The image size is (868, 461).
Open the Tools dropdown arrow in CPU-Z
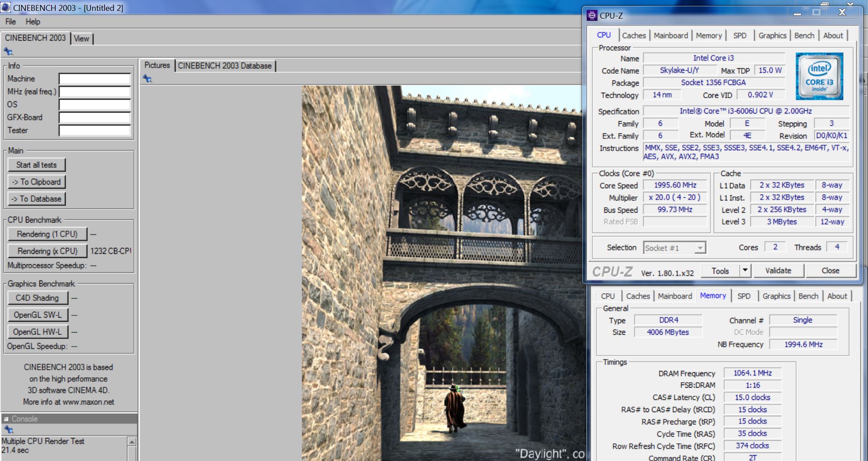point(745,271)
